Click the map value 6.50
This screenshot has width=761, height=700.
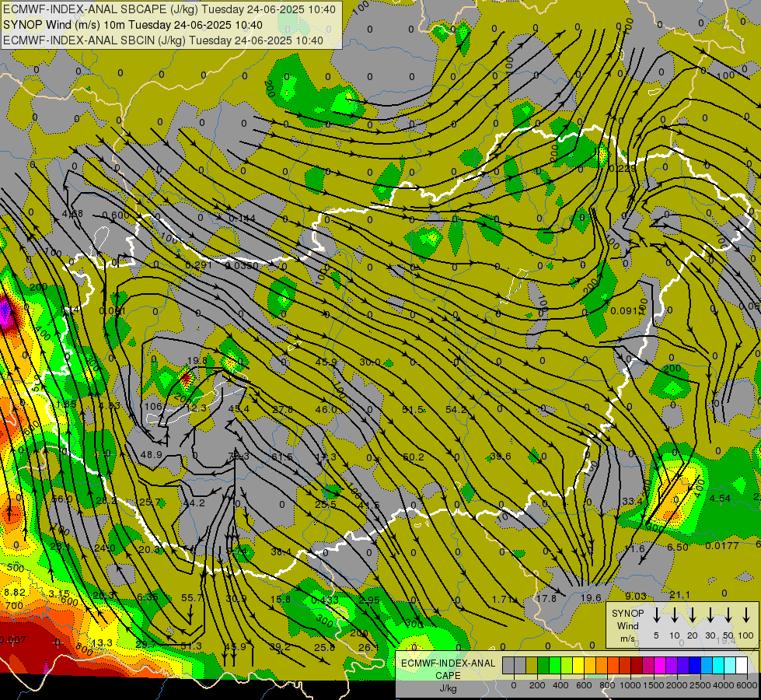678,547
